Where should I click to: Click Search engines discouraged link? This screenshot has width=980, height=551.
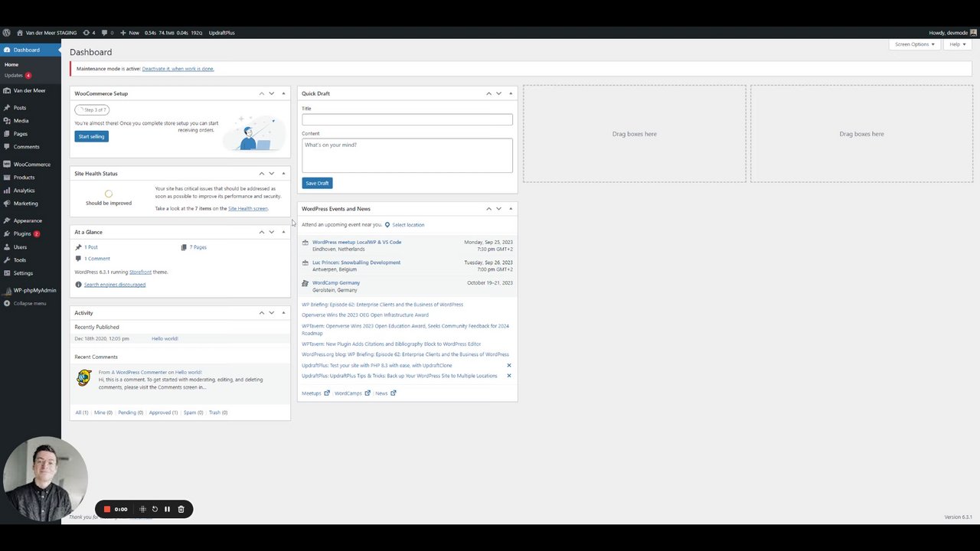pos(115,285)
